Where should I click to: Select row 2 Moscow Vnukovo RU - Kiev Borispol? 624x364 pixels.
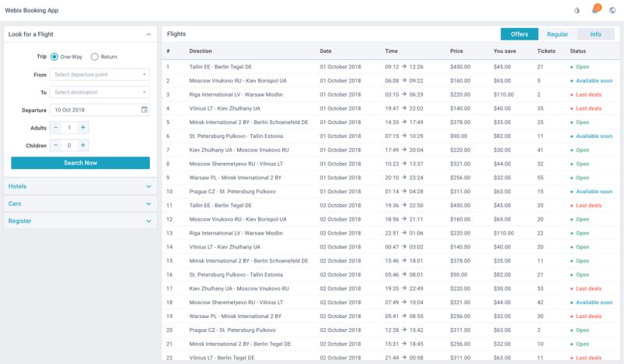pyautogui.click(x=391, y=81)
